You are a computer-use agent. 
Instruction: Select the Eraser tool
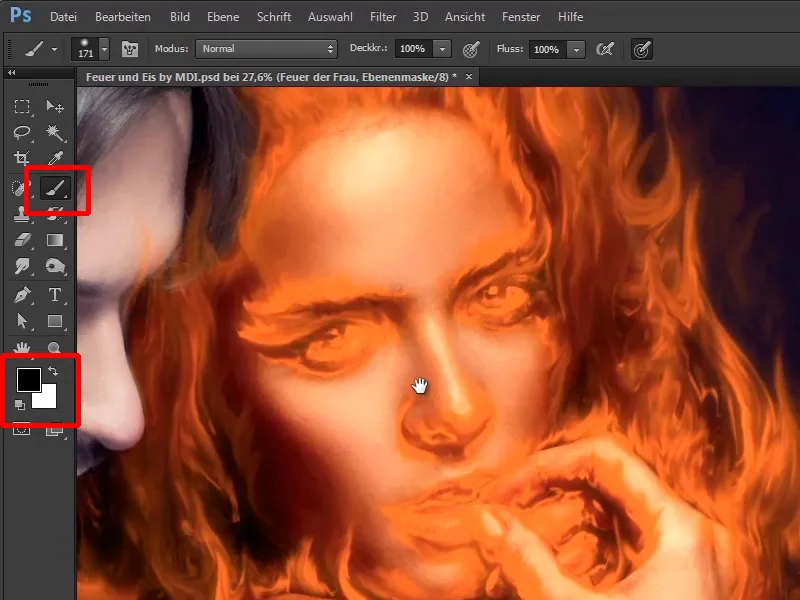pyautogui.click(x=22, y=240)
